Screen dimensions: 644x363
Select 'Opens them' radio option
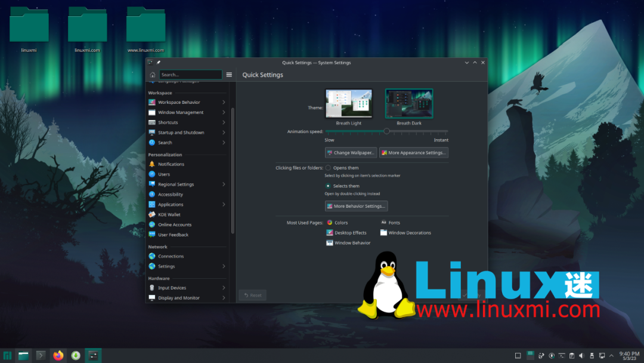328,168
